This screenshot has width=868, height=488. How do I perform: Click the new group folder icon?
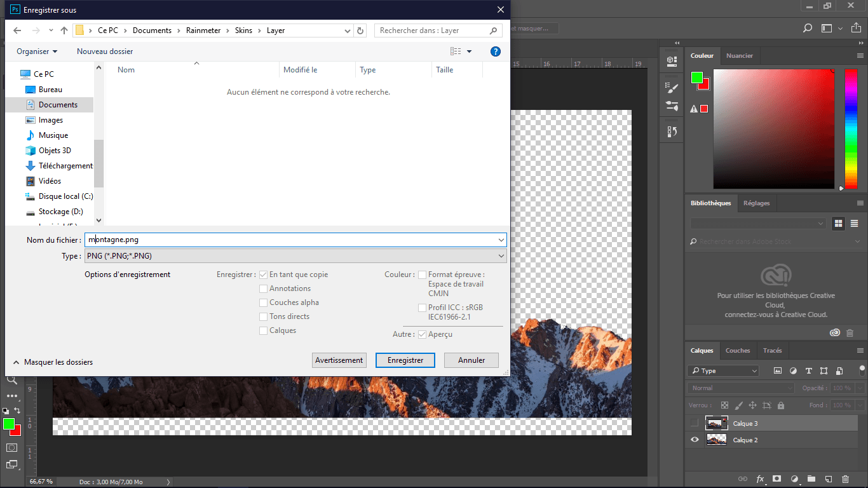811,478
